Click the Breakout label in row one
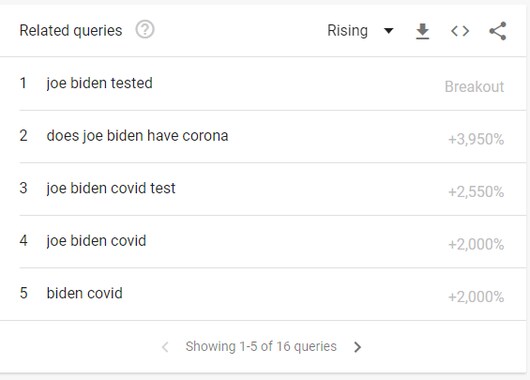Viewport: 530px width, 380px height. pyautogui.click(x=474, y=87)
